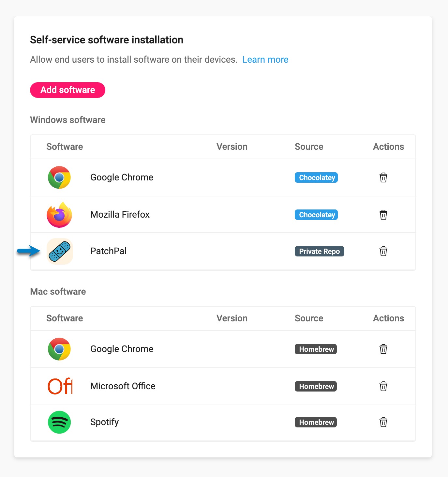
Task: Click Google Chrome name in Mac software
Action: [122, 349]
